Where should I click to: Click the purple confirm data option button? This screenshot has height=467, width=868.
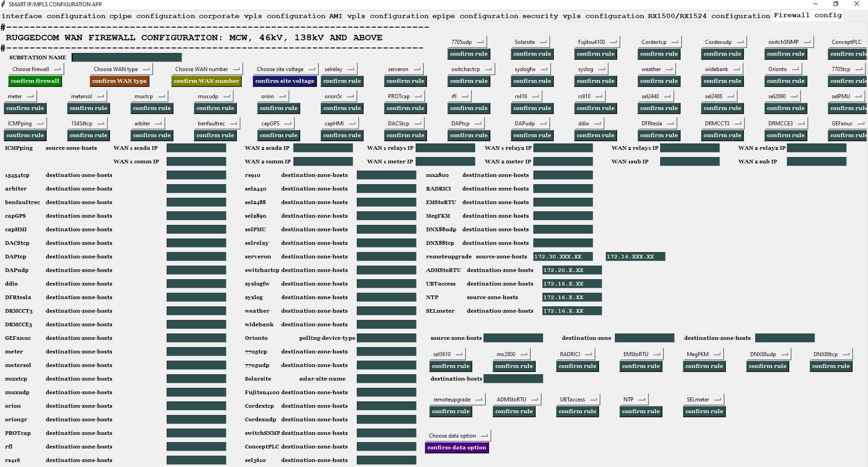(457, 448)
